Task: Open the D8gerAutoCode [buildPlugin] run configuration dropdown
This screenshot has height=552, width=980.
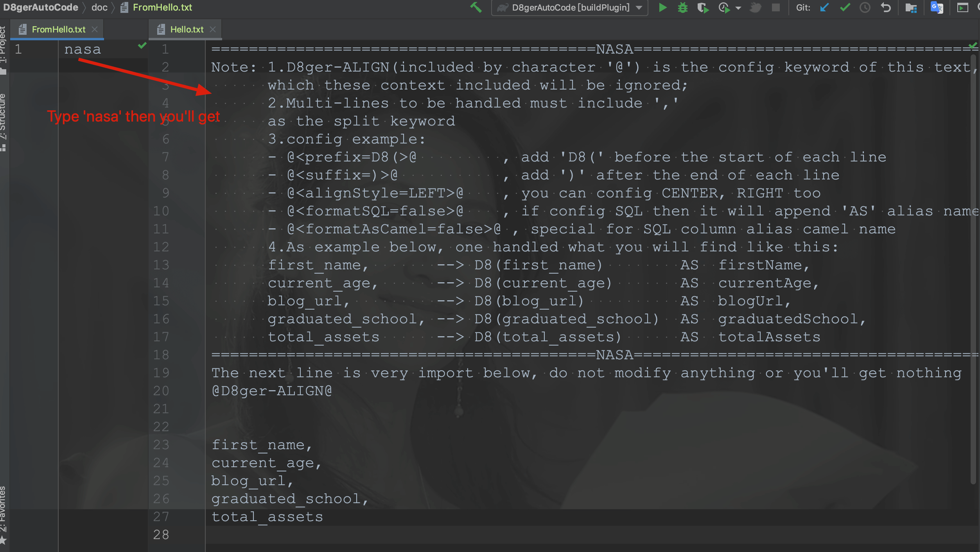Action: tap(569, 7)
